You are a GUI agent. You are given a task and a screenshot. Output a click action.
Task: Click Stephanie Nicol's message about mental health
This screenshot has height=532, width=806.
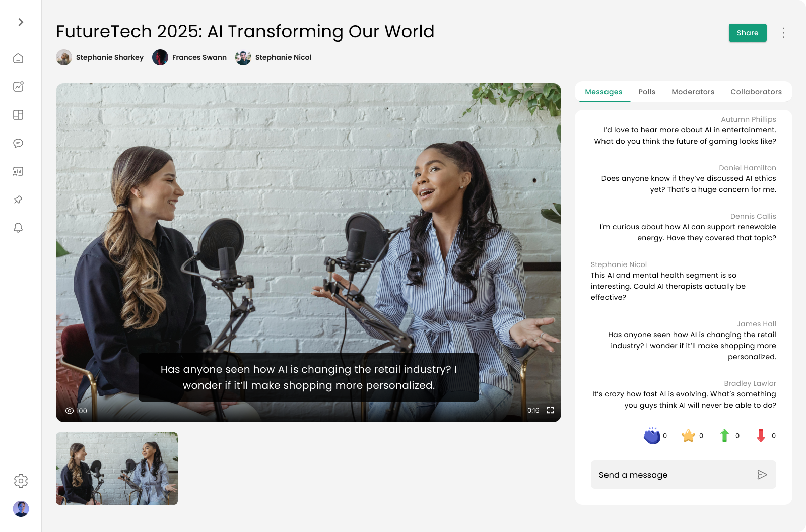668,286
